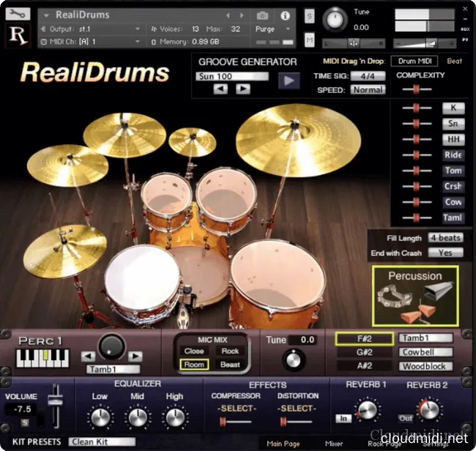The width and height of the screenshot is (476, 451).
Task: Click the Perc 1 mini keyboard
Action: coord(42,358)
